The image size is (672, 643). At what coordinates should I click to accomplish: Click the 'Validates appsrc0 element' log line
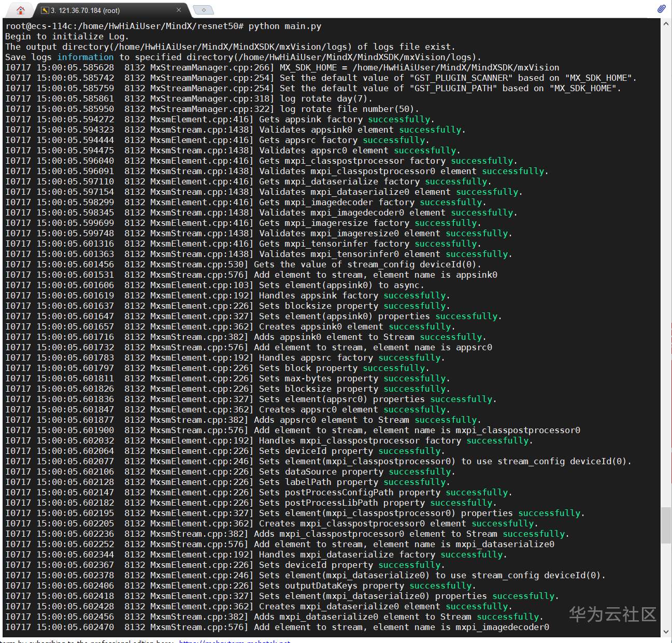coord(233,150)
